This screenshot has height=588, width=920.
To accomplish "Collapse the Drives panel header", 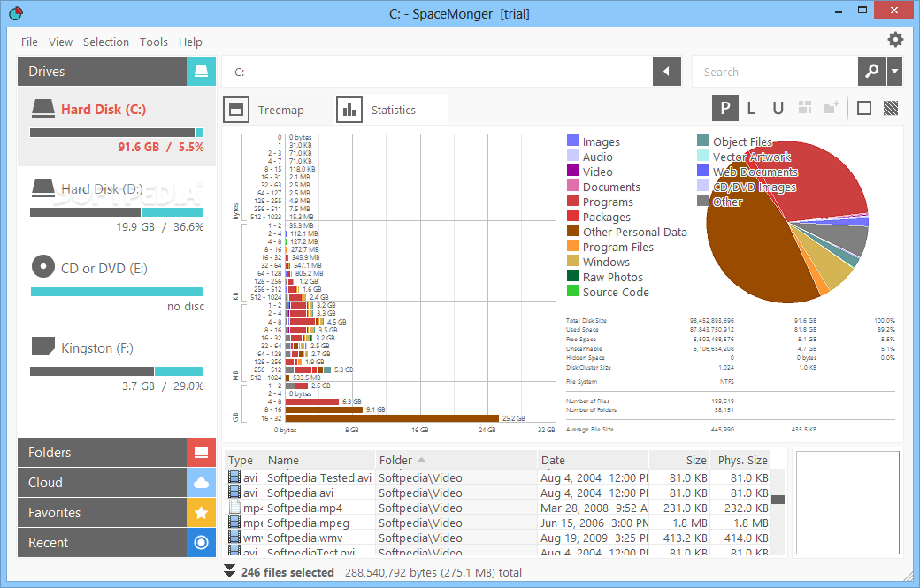I will coord(102,72).
